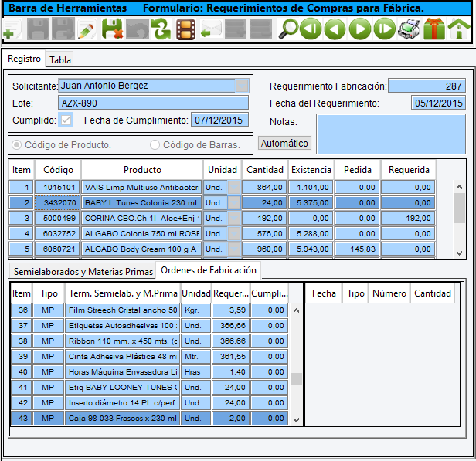The width and height of the screenshot is (476, 461).
Task: Click the Existencia column header
Action: click(x=311, y=170)
